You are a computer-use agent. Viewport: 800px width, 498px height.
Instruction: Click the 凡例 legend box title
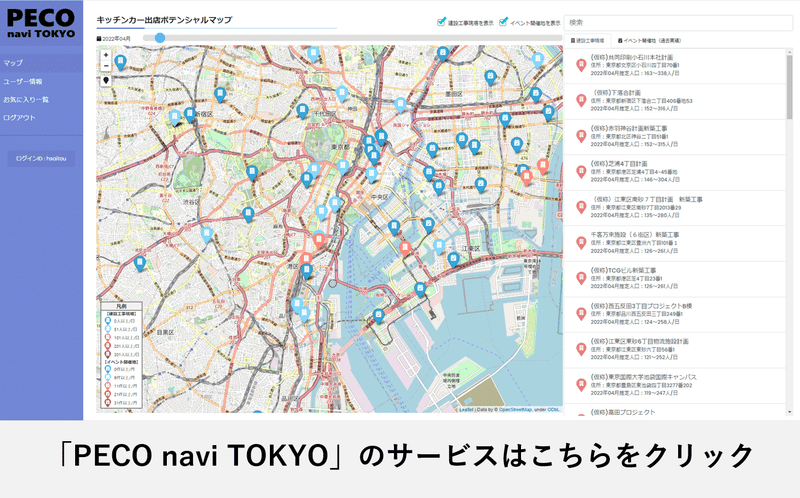point(121,306)
